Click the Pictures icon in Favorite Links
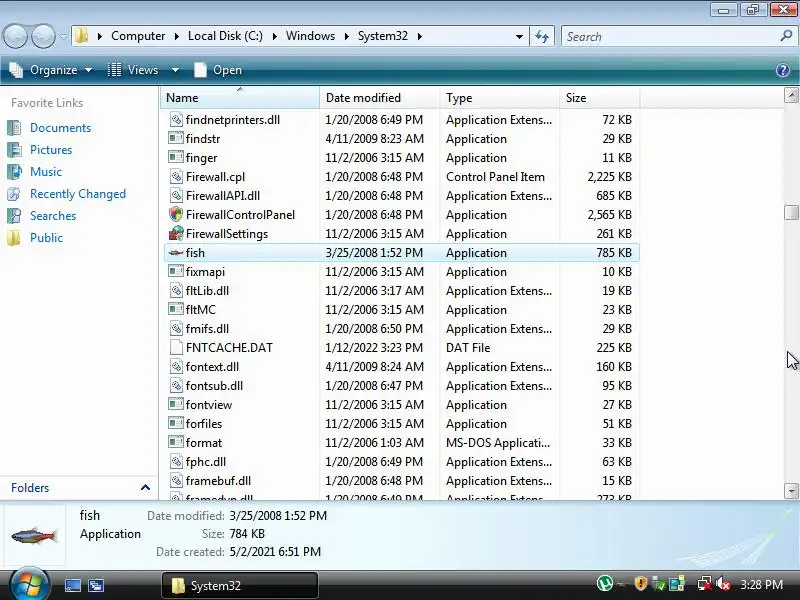800x600 pixels. 14,150
